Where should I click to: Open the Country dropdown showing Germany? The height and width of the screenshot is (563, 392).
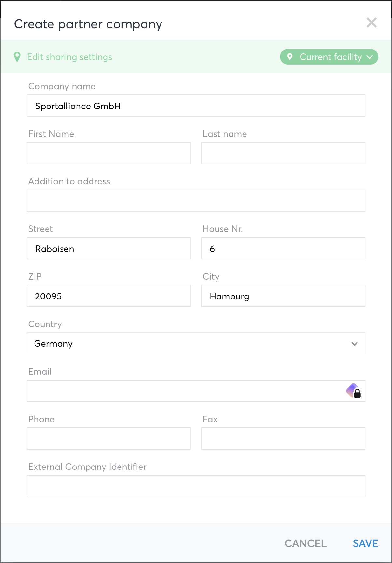(x=196, y=343)
